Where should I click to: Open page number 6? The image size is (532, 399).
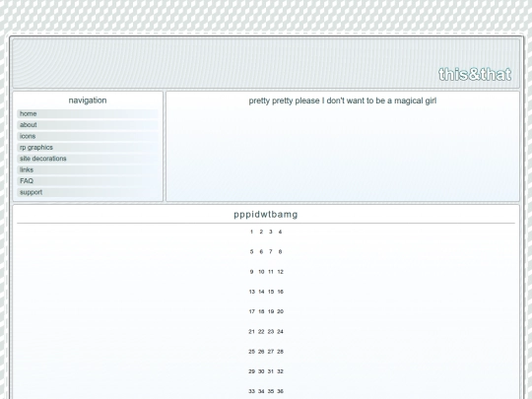point(261,252)
